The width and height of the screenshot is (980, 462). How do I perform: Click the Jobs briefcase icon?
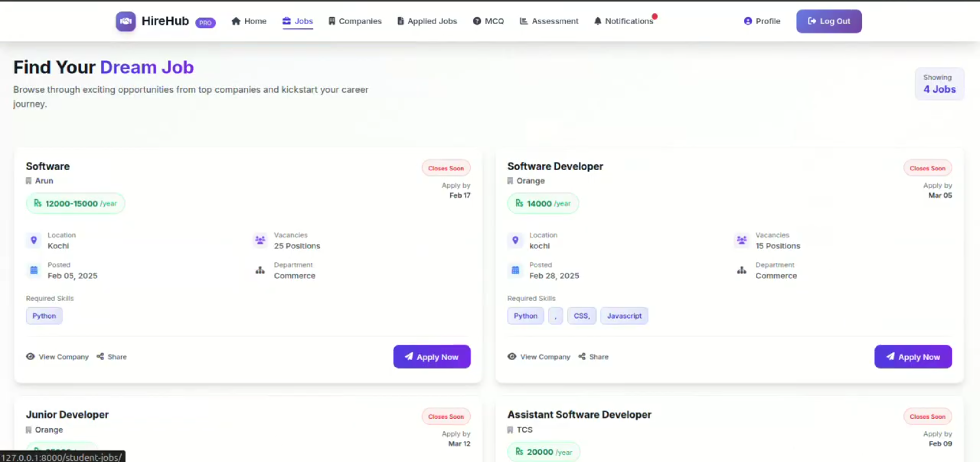pos(286,21)
